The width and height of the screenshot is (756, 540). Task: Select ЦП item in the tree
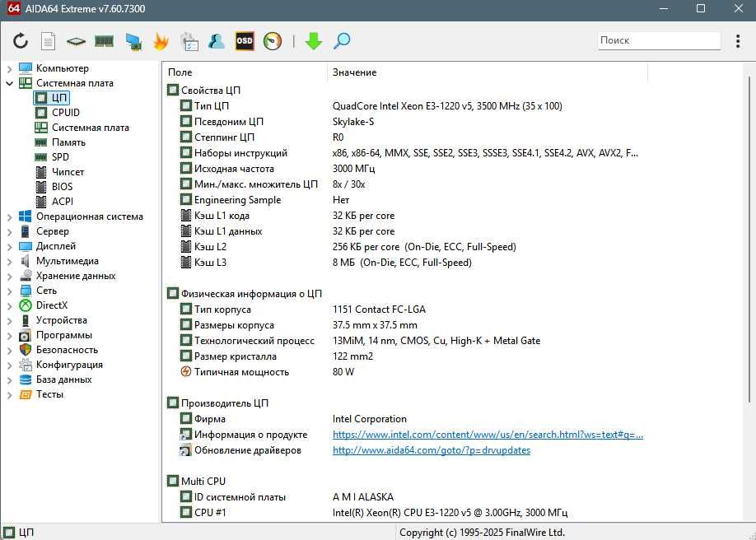(52, 98)
